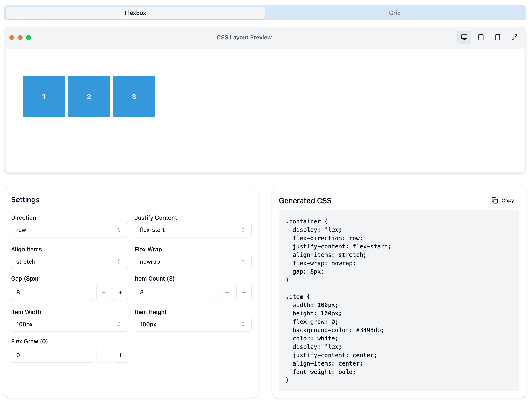532x405 pixels.
Task: Click the Item Count input field
Action: (x=175, y=292)
